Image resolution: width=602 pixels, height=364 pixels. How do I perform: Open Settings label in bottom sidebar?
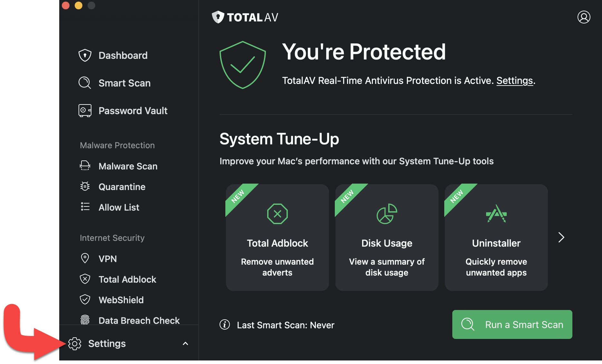tap(107, 344)
